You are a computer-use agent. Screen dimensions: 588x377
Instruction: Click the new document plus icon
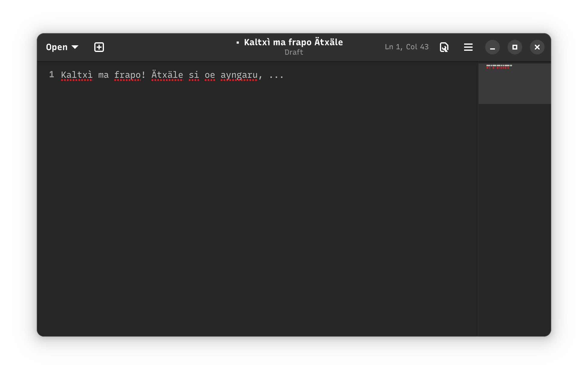(x=99, y=47)
